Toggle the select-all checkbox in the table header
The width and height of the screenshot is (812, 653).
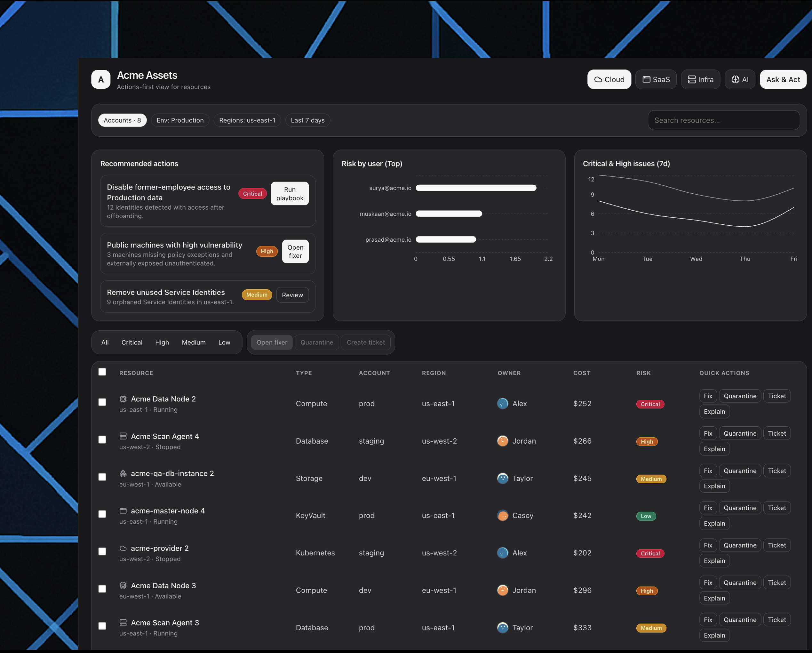[102, 372]
